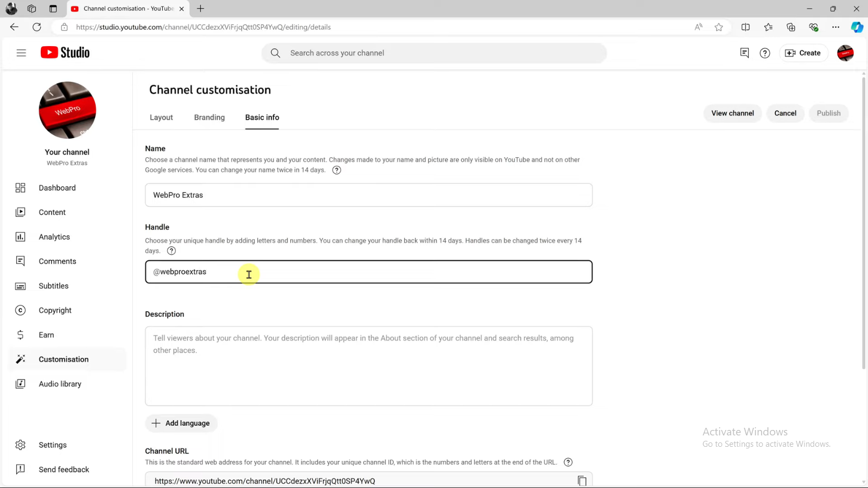The image size is (868, 488).
Task: Click the Send feedback icon
Action: click(x=21, y=470)
